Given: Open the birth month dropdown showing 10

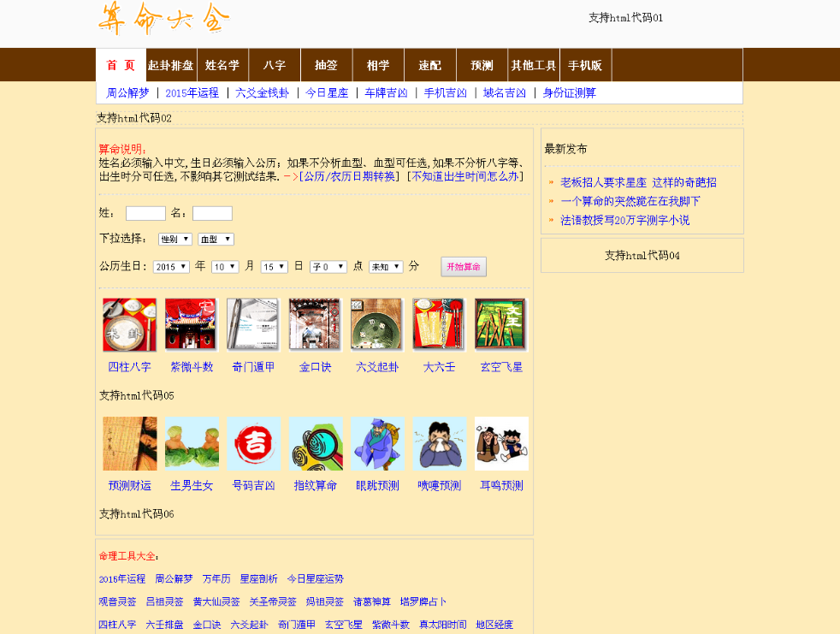Looking at the screenshot, I should [225, 267].
